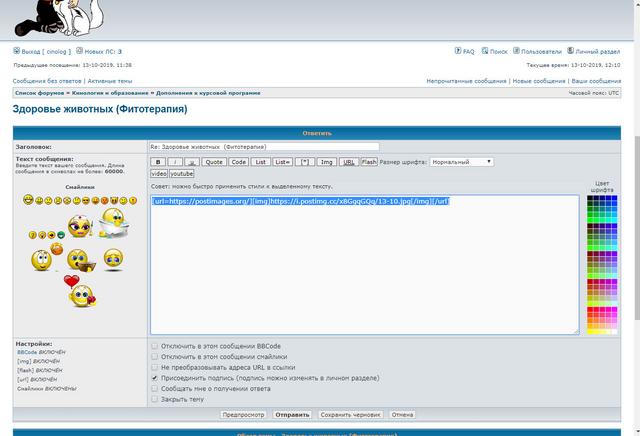
Task: Insert Quote BBCode tag
Action: [x=214, y=162]
